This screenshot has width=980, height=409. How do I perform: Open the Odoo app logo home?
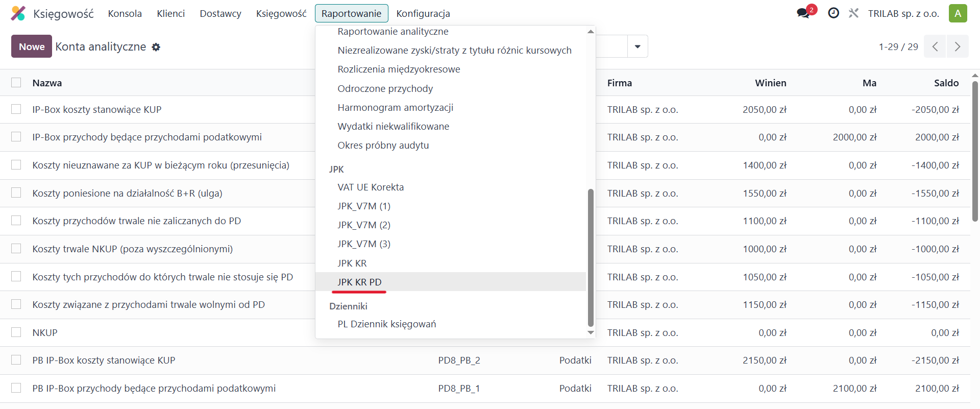(x=18, y=13)
